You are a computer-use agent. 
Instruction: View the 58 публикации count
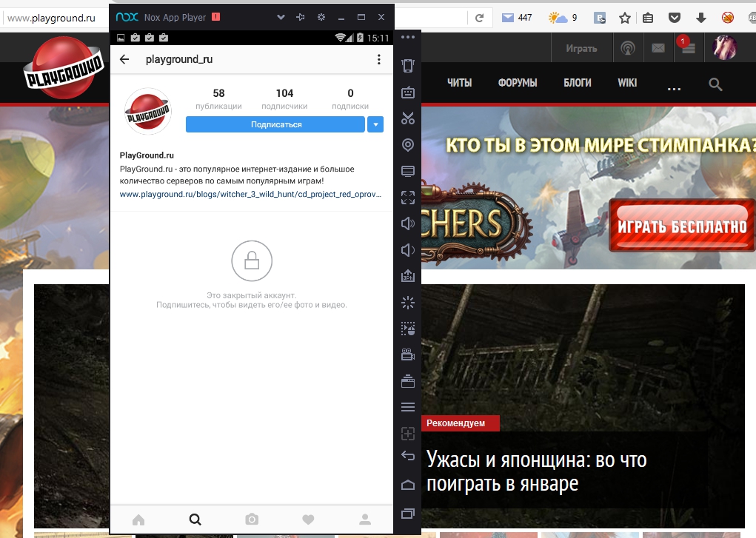[x=218, y=99]
